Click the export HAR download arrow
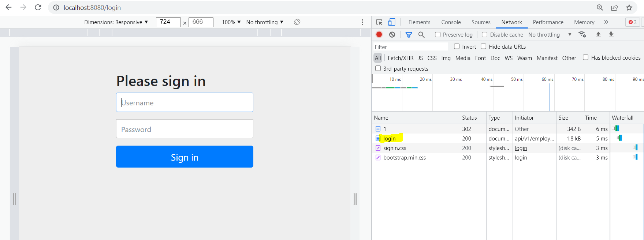 tap(611, 34)
